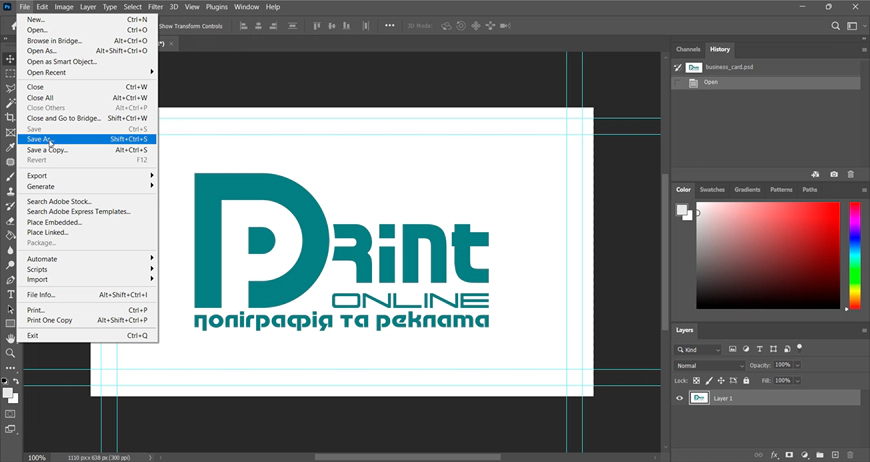The height and width of the screenshot is (462, 870).
Task: Select the Eraser tool
Action: 10,221
